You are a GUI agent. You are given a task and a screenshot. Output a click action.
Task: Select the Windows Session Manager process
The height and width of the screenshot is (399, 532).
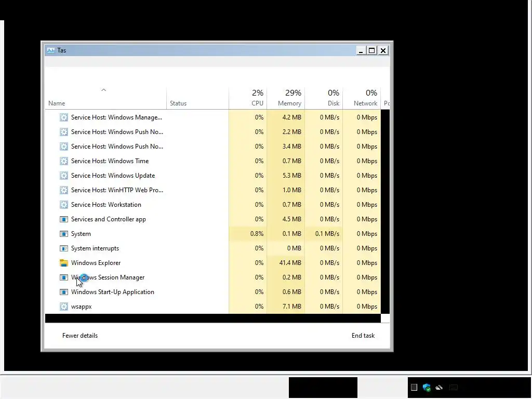click(x=108, y=277)
